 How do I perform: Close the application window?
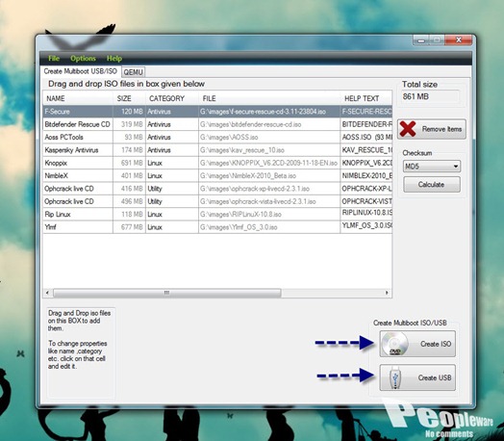[459, 40]
